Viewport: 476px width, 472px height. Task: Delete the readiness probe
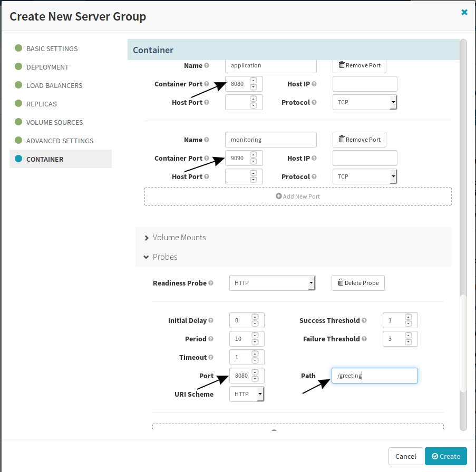coord(358,283)
